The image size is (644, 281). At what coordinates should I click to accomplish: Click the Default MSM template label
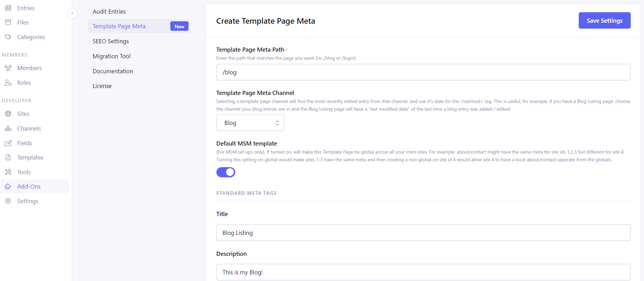click(x=246, y=143)
